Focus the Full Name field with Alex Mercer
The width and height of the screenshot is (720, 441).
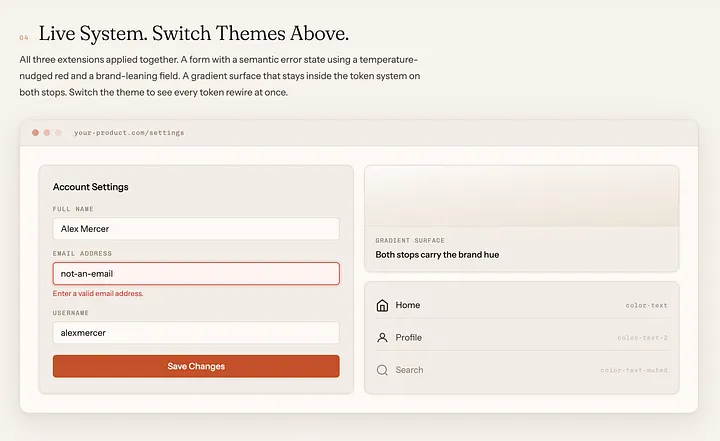click(x=196, y=229)
